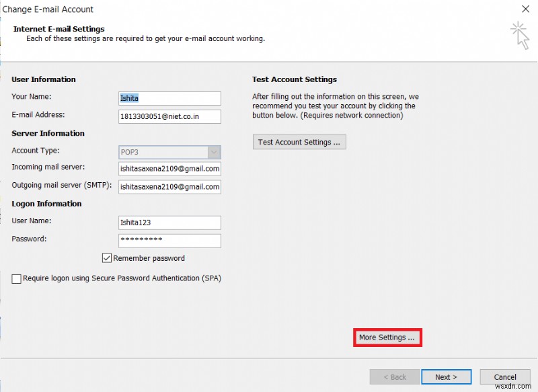Open the More Settings dialog
This screenshot has height=392, width=538.
tap(387, 337)
